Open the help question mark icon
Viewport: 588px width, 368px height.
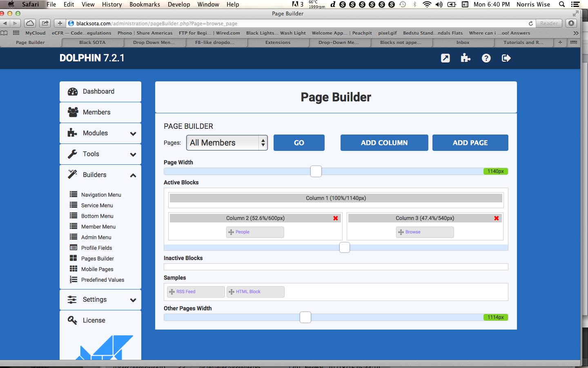tap(486, 58)
